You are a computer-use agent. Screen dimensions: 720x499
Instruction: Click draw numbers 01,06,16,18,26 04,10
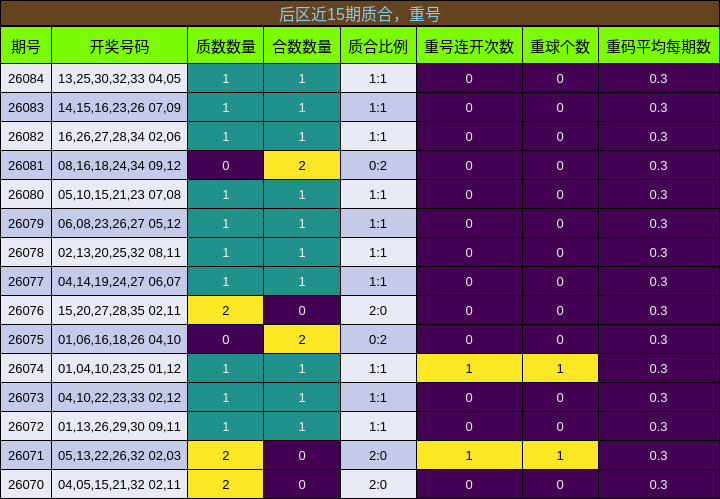point(119,339)
